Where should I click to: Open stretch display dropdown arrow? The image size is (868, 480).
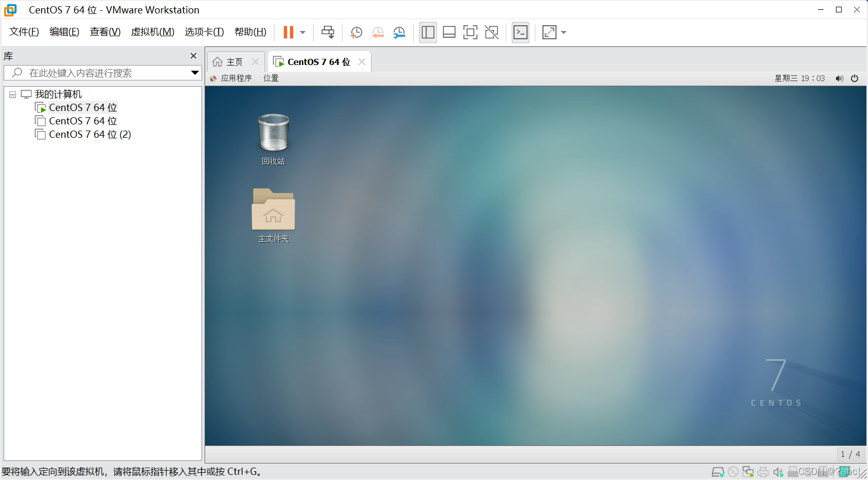(x=564, y=33)
